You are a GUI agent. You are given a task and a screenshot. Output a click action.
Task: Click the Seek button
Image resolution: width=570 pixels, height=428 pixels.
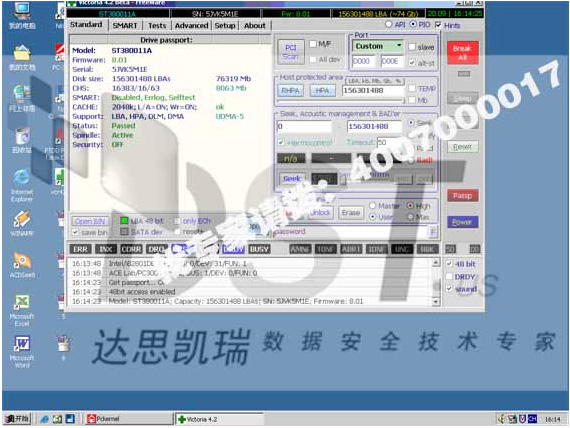(292, 179)
